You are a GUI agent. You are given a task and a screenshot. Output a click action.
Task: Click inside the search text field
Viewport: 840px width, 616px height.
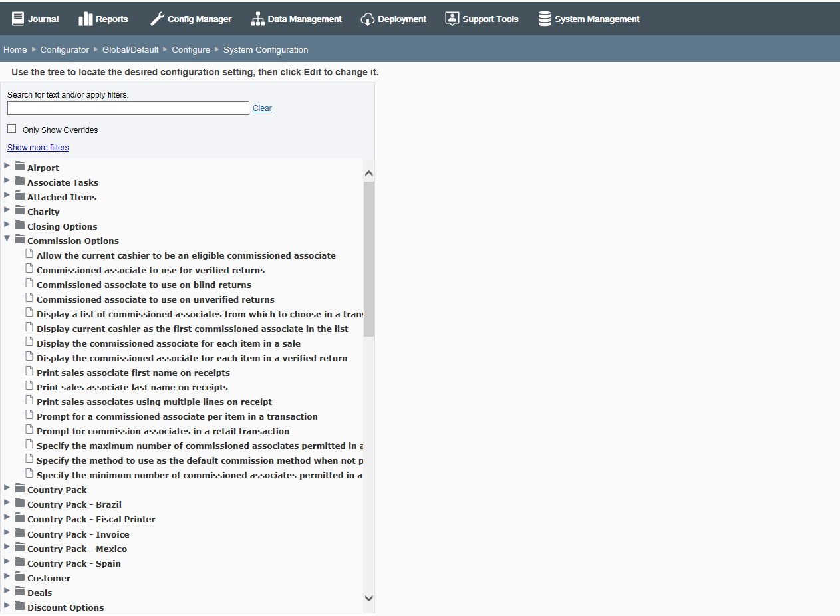click(126, 108)
